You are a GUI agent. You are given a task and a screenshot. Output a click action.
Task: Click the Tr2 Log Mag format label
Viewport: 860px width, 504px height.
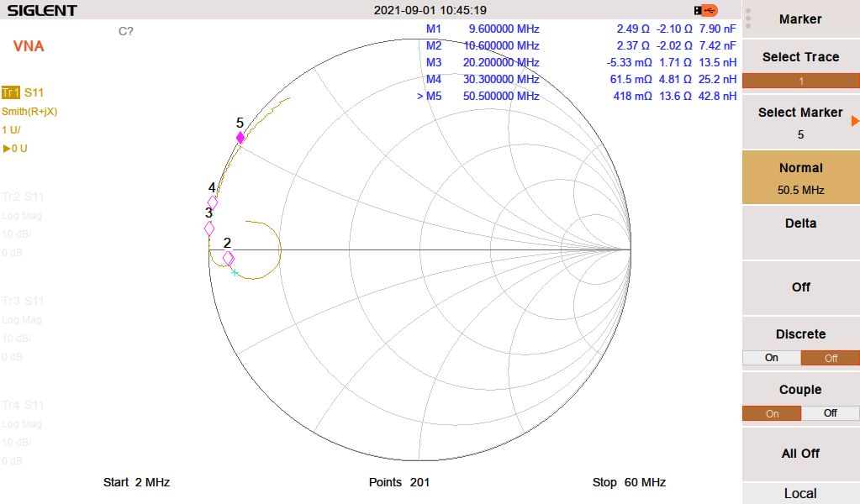pyautogui.click(x=22, y=216)
